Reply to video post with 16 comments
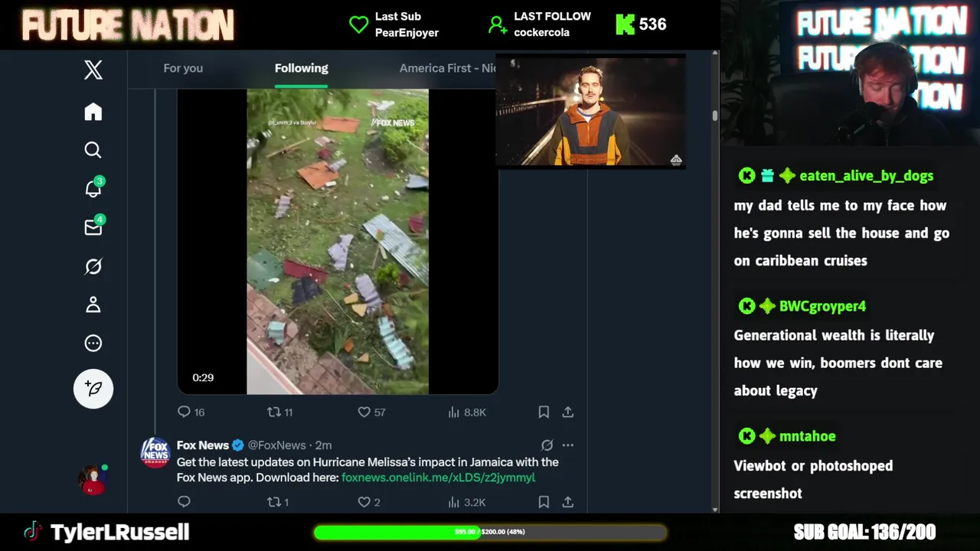This screenshot has height=551, width=980. (x=191, y=412)
